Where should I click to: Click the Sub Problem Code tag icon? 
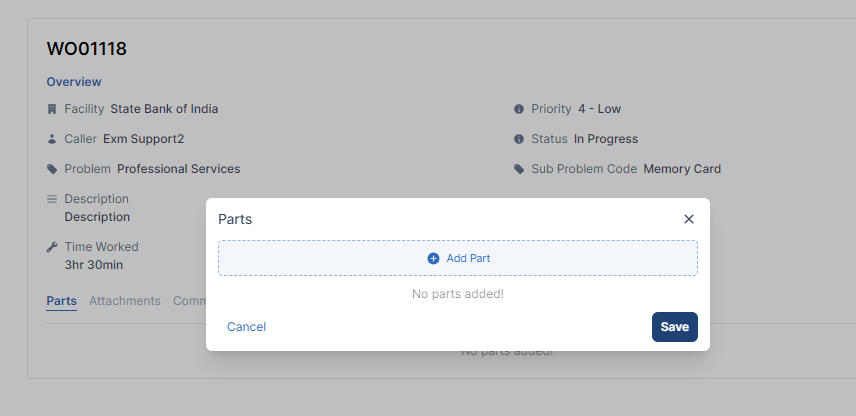[x=519, y=169]
